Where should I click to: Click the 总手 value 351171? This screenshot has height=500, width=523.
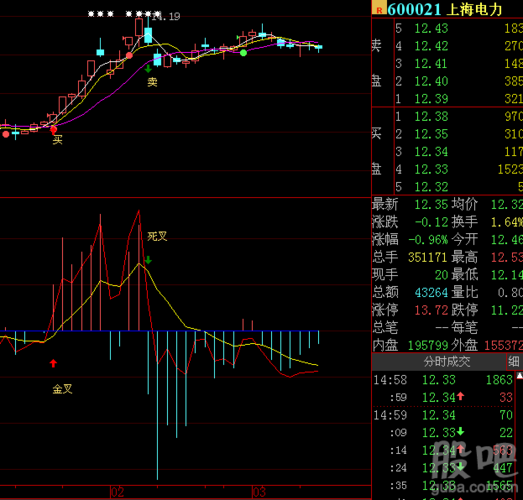click(428, 258)
